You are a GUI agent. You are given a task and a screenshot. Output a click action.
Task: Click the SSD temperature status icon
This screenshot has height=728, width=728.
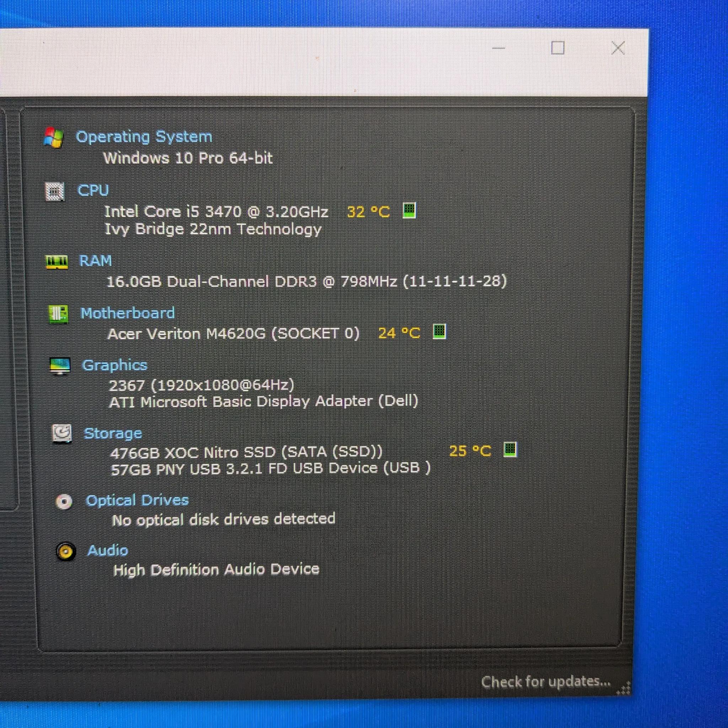(x=510, y=449)
